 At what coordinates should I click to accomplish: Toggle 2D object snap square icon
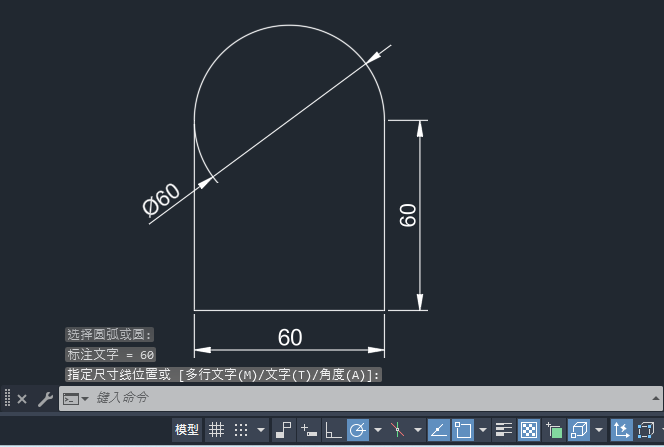coord(462,430)
